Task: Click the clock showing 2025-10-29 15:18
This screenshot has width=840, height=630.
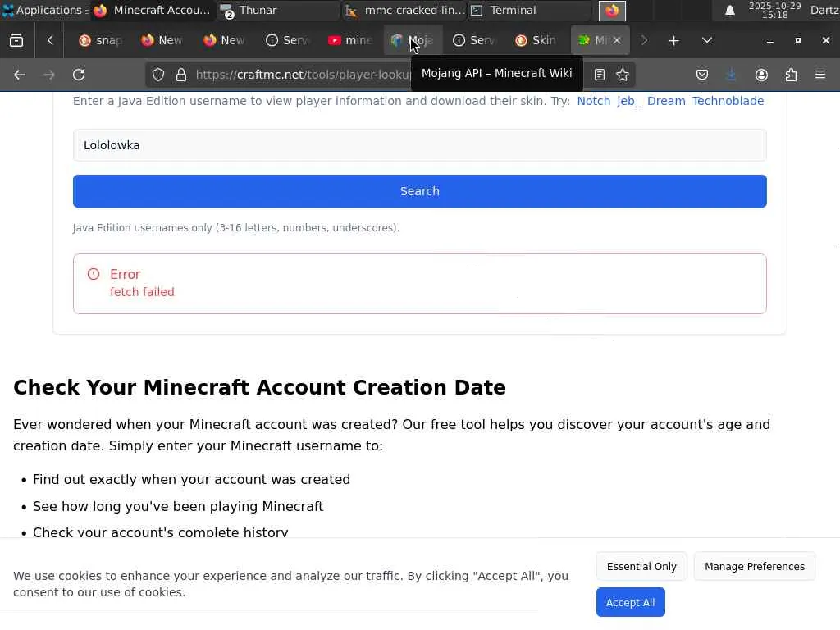Action: pyautogui.click(x=774, y=10)
